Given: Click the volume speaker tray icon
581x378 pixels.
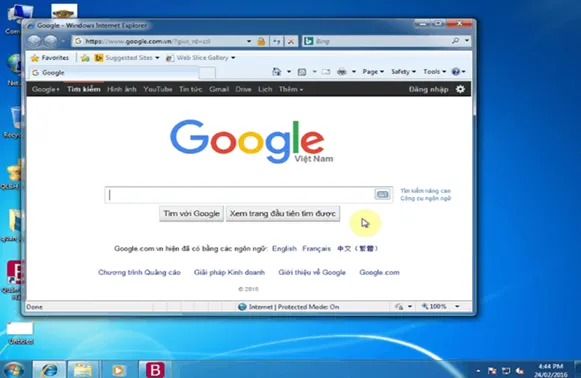Looking at the screenshot, I should 520,371.
